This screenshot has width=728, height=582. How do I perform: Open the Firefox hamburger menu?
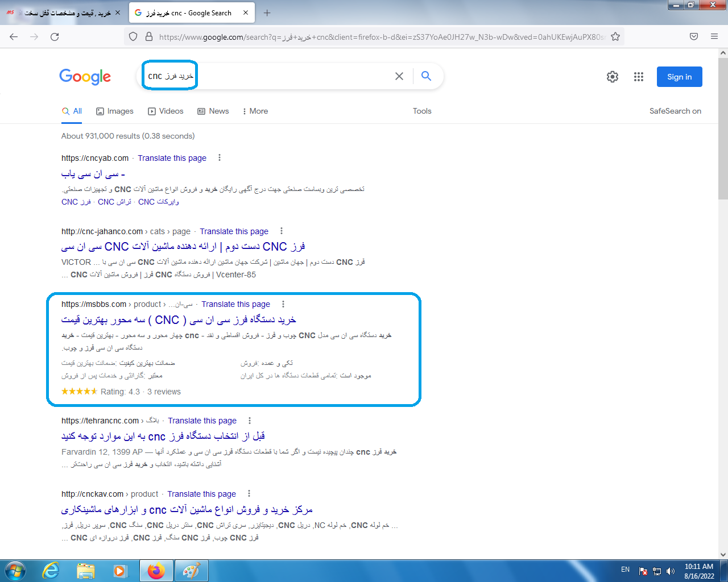tap(714, 36)
